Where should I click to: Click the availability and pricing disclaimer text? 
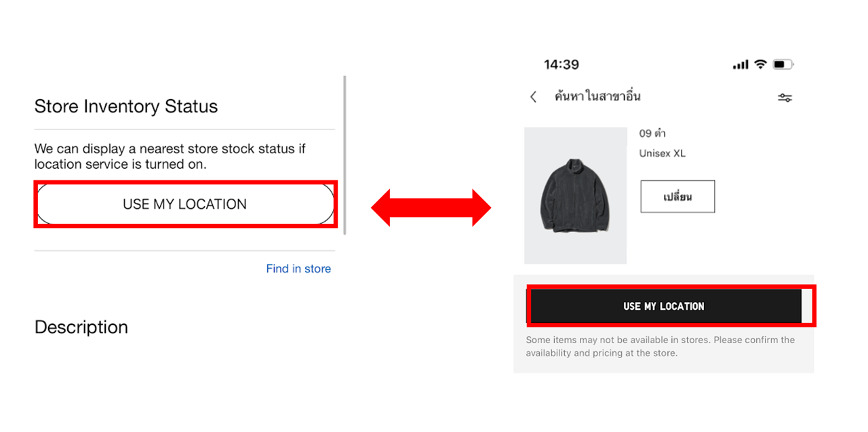tap(660, 347)
